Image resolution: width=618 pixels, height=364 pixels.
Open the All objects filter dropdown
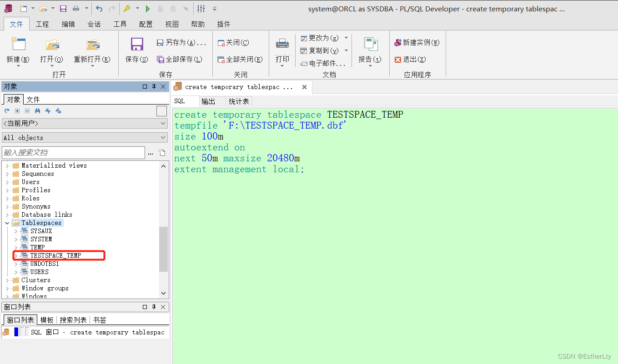pos(164,138)
